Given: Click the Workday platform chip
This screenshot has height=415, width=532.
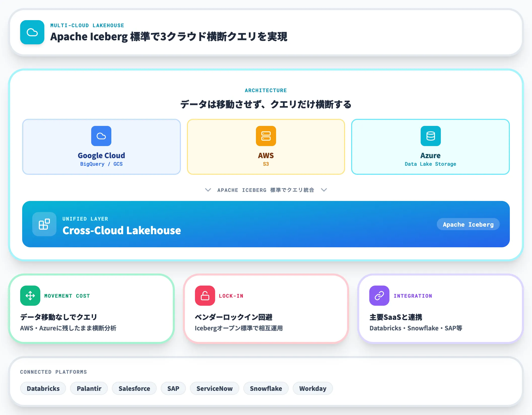Looking at the screenshot, I should (313, 389).
